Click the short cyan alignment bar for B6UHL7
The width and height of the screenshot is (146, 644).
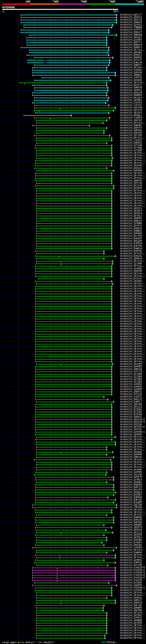48,115
